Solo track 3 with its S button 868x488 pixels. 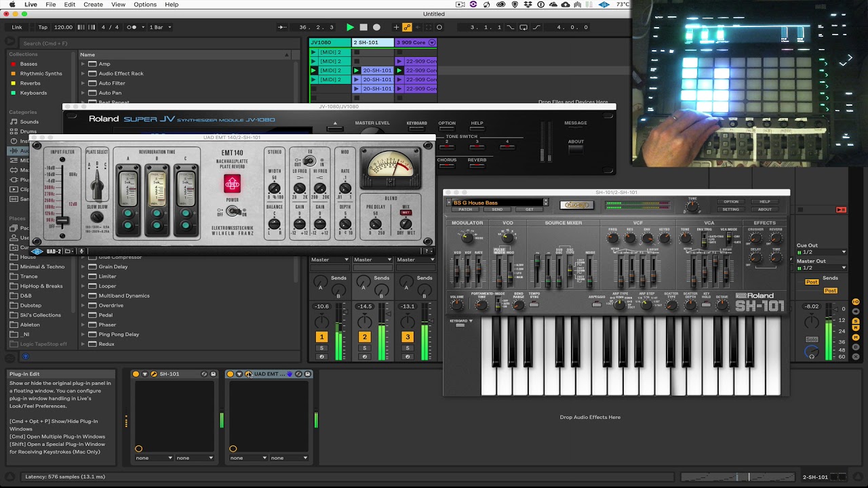pos(408,348)
